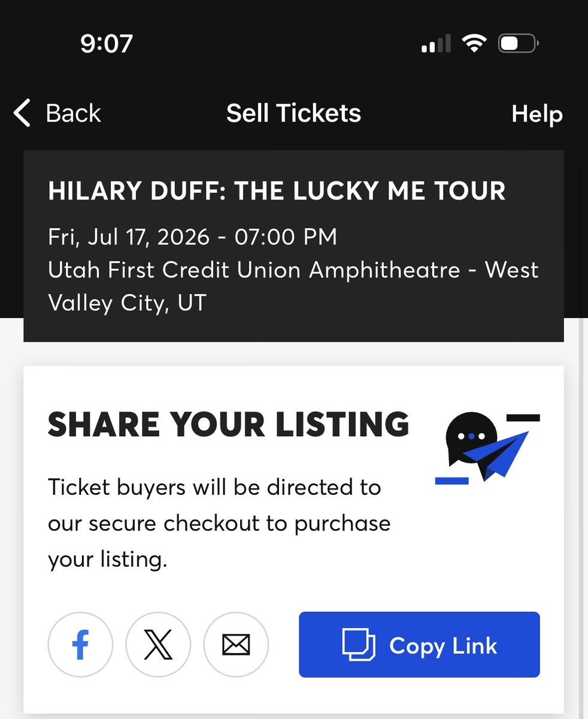
Task: Tap the paper airplane chat illustration
Action: point(487,447)
